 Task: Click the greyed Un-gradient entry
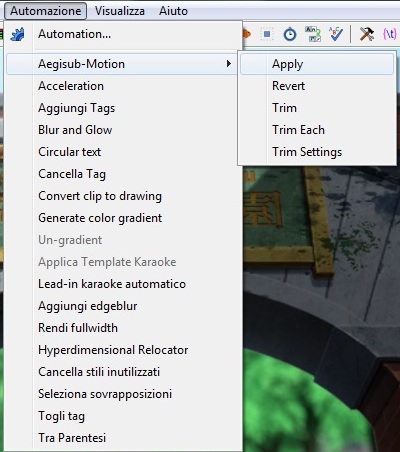pyautogui.click(x=124, y=240)
